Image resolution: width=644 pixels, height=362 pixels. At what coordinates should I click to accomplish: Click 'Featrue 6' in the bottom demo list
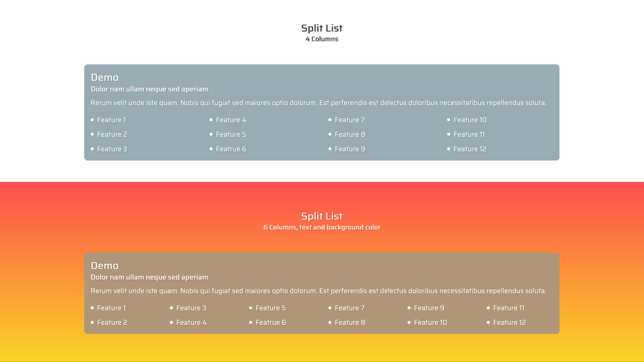(271, 322)
